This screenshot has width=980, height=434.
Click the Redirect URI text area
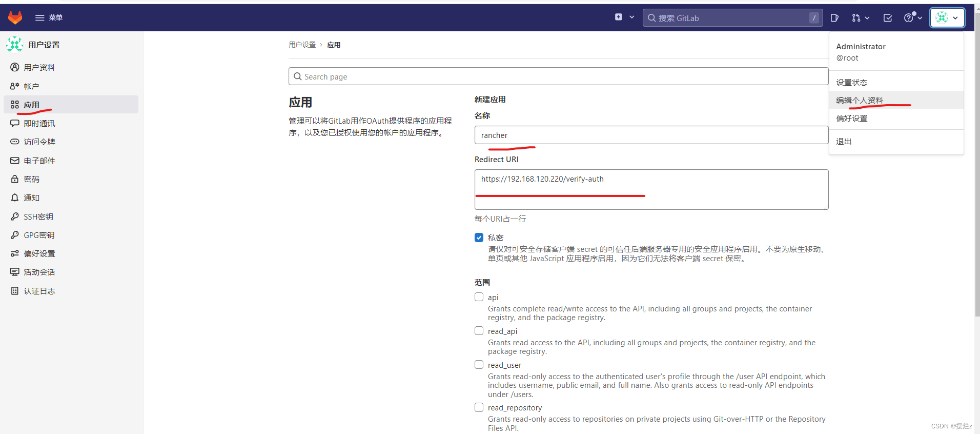click(x=651, y=189)
